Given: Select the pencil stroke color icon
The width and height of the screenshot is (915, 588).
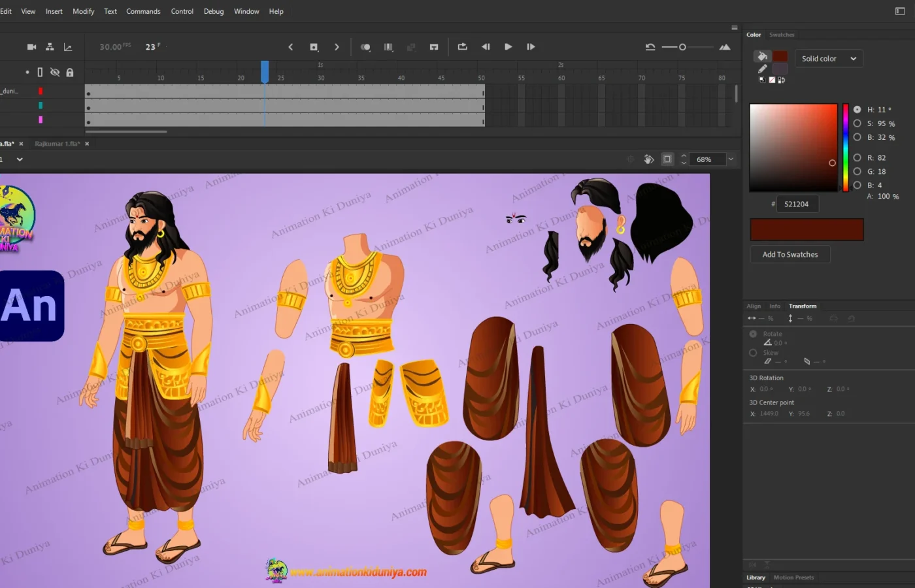Looking at the screenshot, I should tap(762, 69).
